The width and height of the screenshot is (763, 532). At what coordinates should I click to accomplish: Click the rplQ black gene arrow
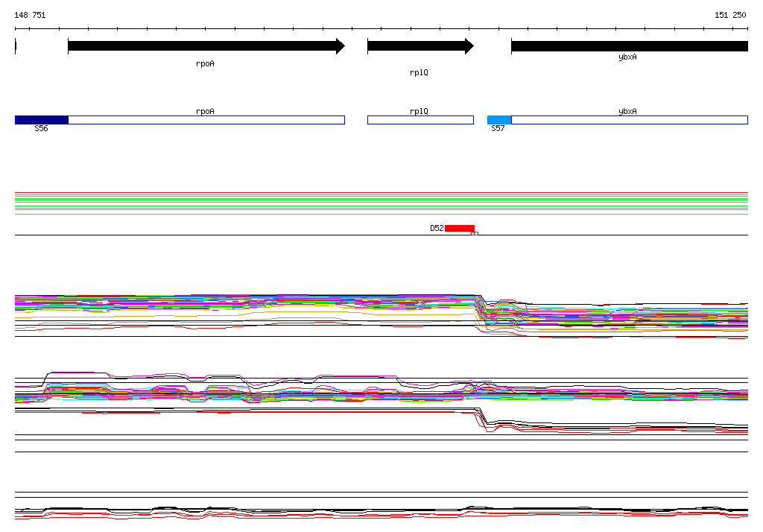click(420, 46)
